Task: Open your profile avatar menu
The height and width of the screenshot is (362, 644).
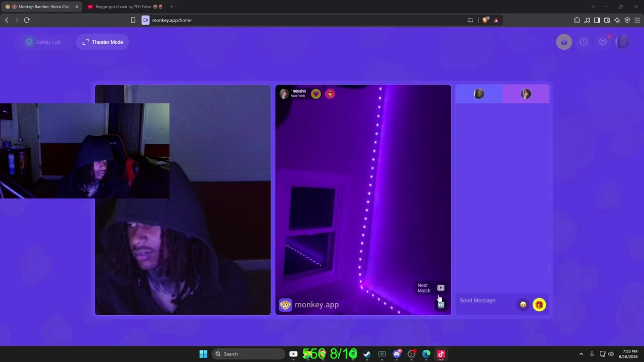Action: [x=623, y=42]
